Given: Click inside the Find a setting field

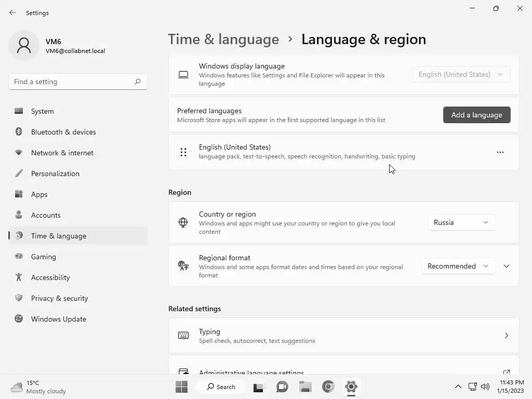Looking at the screenshot, I should 78,82.
